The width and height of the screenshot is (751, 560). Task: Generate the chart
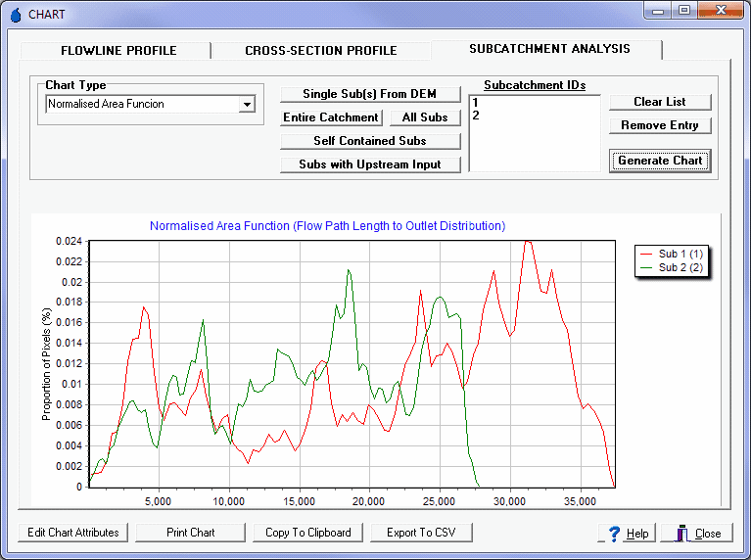point(659,161)
